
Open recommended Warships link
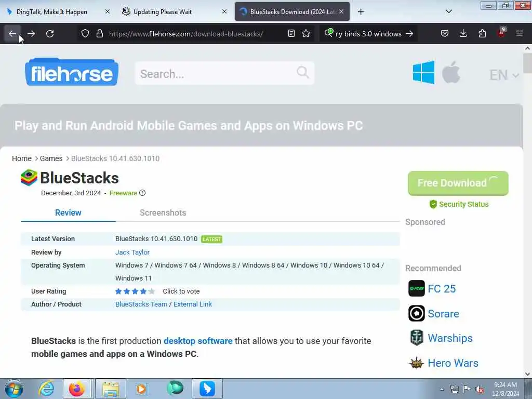(x=450, y=338)
